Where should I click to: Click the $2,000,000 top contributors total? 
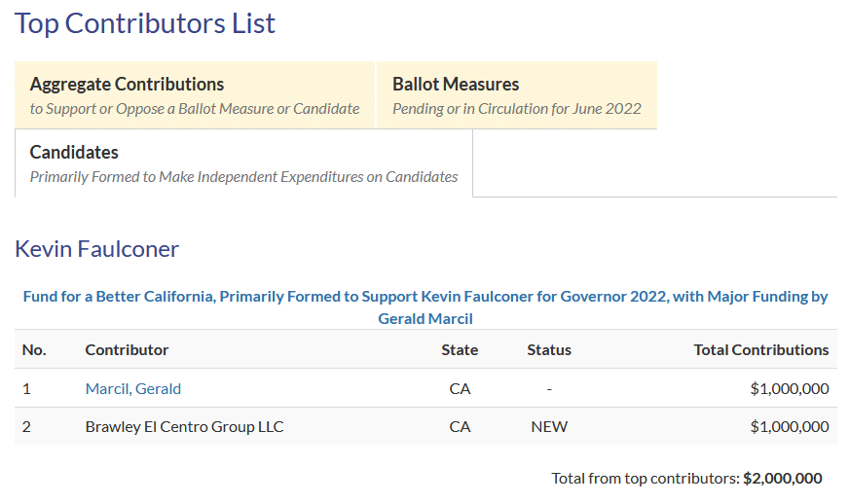783,478
